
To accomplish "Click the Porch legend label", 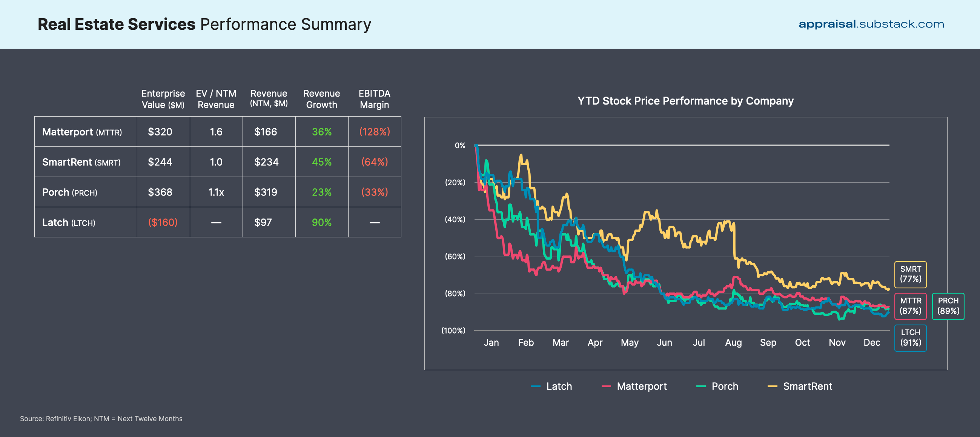I will [725, 386].
